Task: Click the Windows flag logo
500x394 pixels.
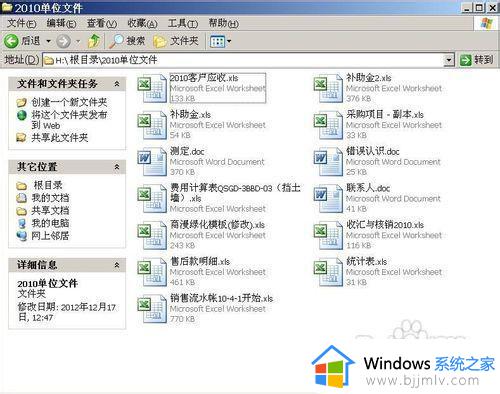Action: pos(486,24)
